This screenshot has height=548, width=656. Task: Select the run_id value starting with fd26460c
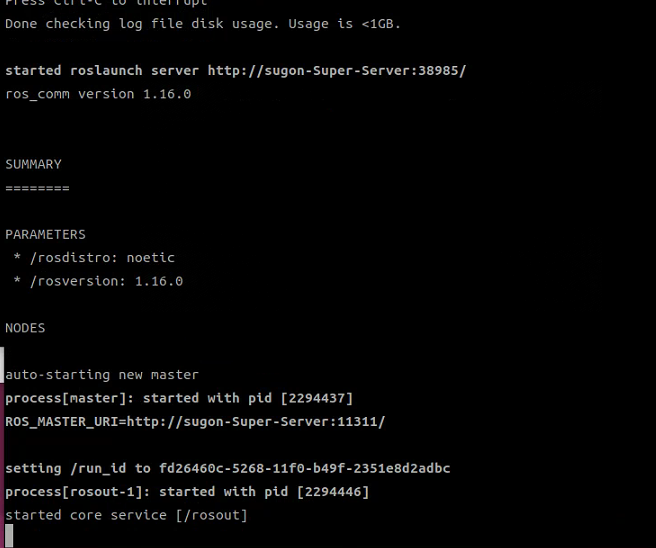coord(304,469)
